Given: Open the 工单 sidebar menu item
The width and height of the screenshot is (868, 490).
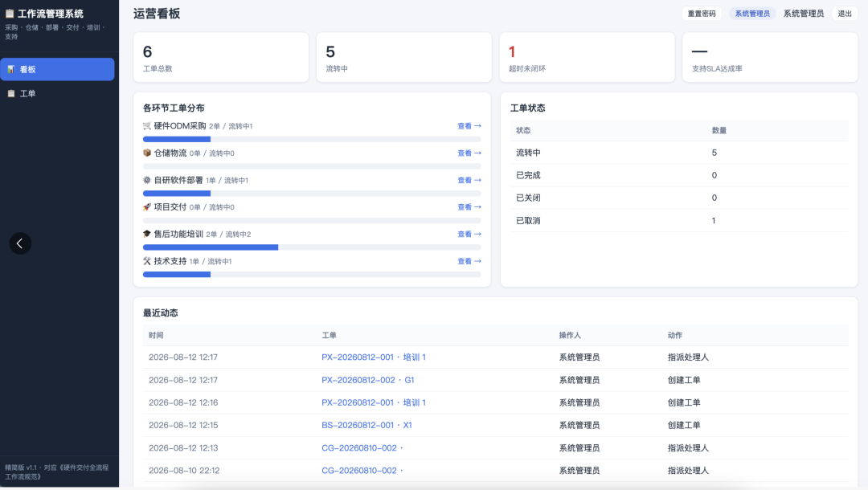Looking at the screenshot, I should click(58, 93).
